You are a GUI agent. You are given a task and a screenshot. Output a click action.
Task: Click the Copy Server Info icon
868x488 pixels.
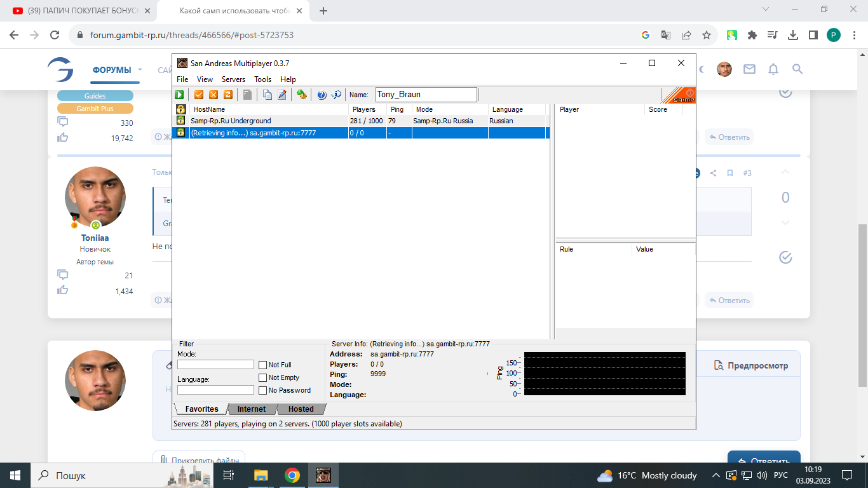coord(268,95)
